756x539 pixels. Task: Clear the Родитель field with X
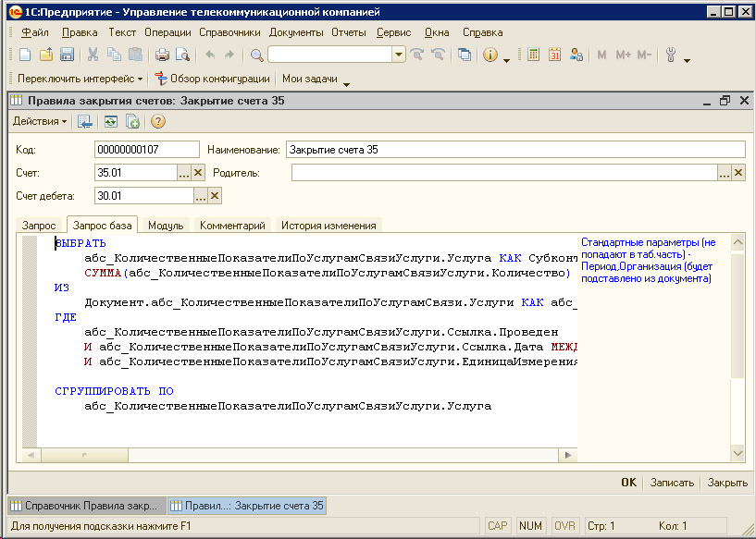coord(738,173)
